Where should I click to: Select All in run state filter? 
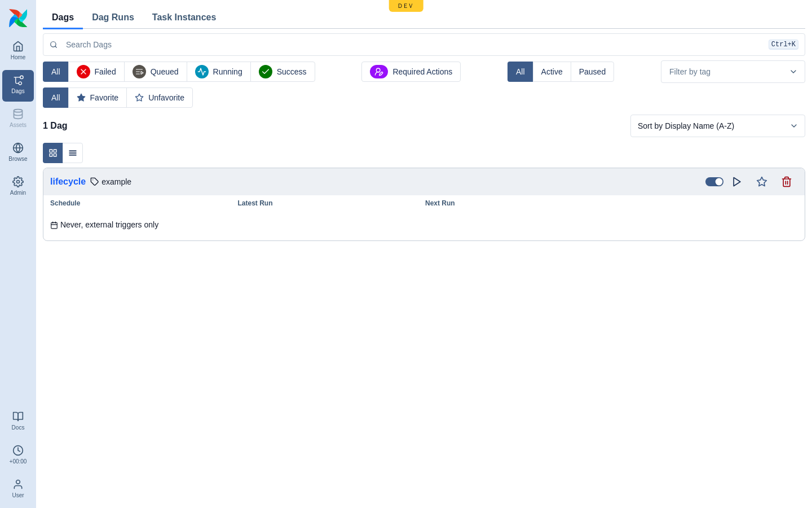tap(56, 72)
